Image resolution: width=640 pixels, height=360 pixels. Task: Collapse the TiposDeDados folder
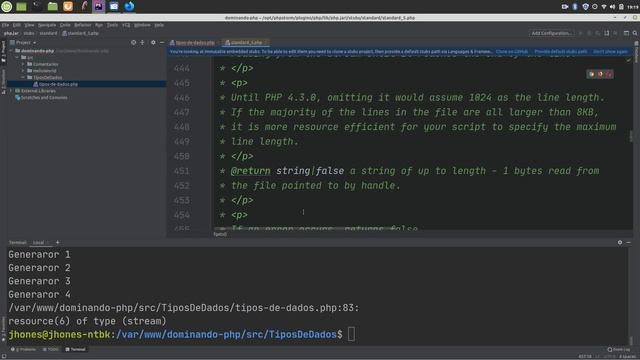[23, 77]
